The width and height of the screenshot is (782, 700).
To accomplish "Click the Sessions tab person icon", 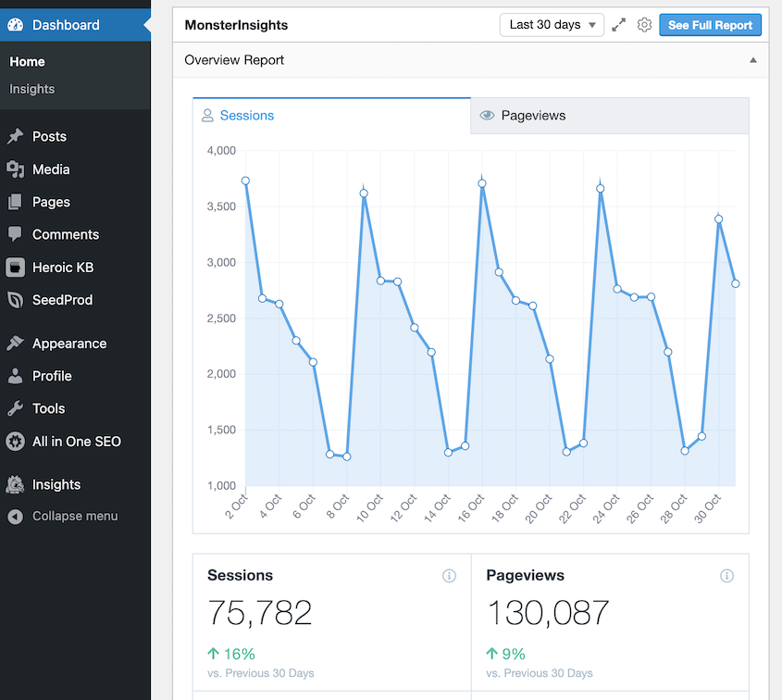I will click(207, 116).
